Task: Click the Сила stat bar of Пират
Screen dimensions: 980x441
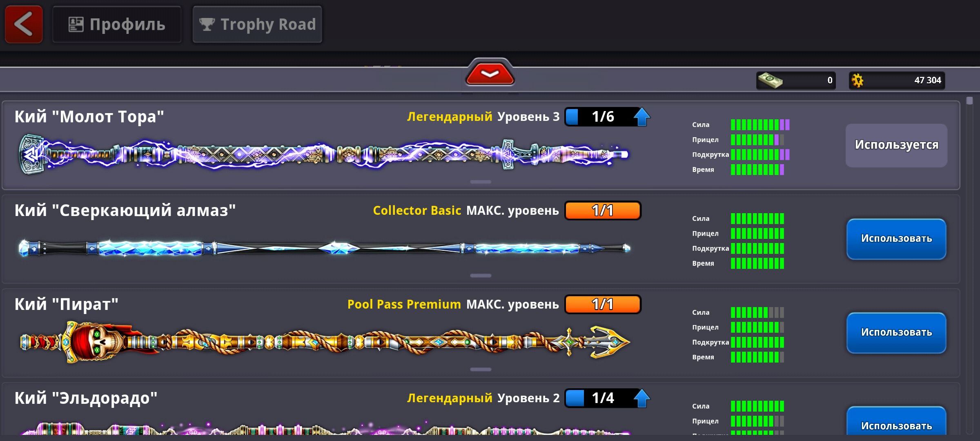Action: pos(757,312)
